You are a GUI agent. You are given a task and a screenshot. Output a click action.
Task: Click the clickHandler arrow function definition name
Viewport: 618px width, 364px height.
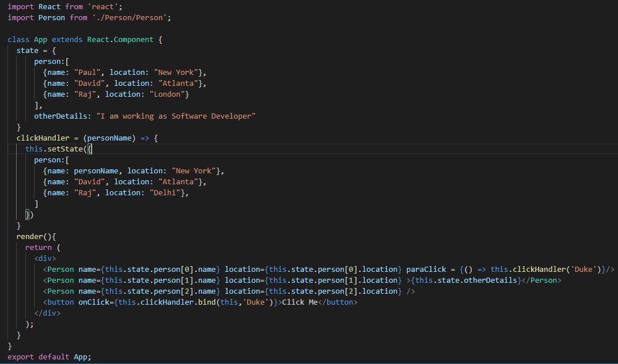43,138
